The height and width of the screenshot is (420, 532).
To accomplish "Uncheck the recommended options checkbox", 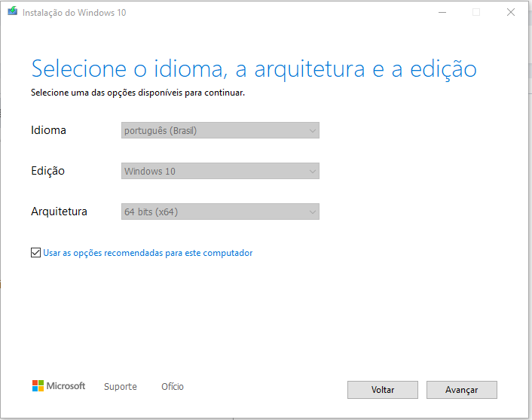I will (x=35, y=253).
